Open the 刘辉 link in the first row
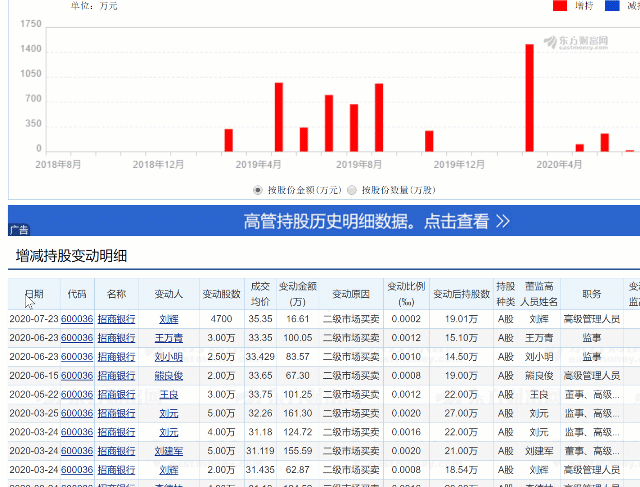This screenshot has width=640, height=487. pyautogui.click(x=169, y=319)
